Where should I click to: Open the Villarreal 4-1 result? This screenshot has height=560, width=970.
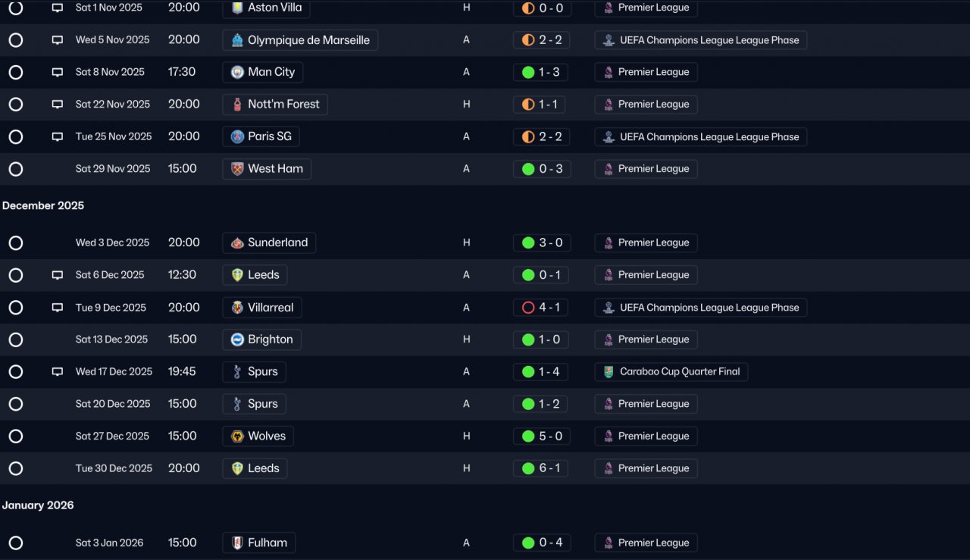coord(542,308)
